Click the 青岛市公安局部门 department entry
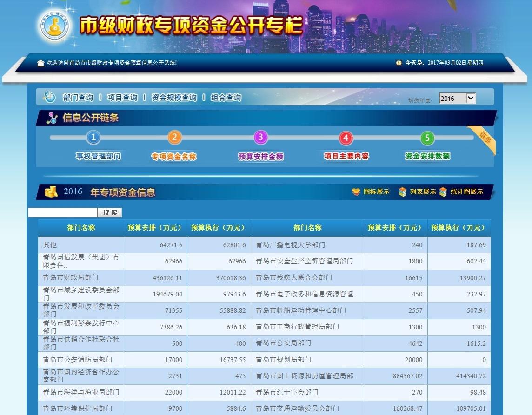This screenshot has width=532, height=415. tap(283, 343)
